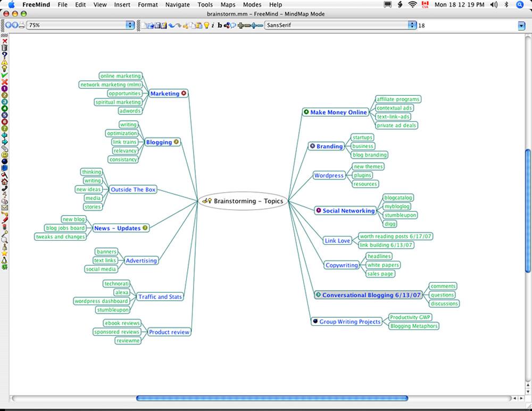Add the Linux penguin icon
The height and width of the screenshot is (411, 532).
4,260
